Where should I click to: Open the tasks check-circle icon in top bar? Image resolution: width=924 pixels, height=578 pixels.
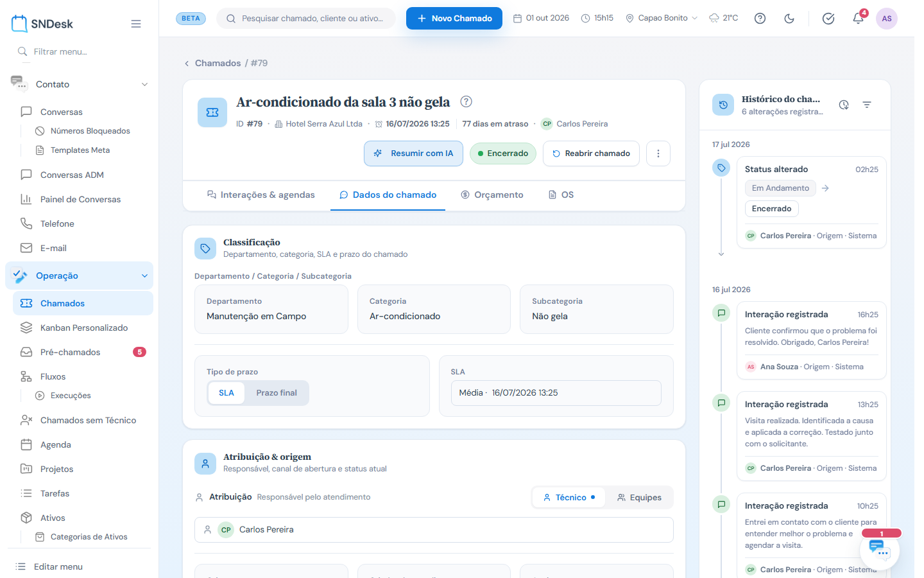pos(828,19)
